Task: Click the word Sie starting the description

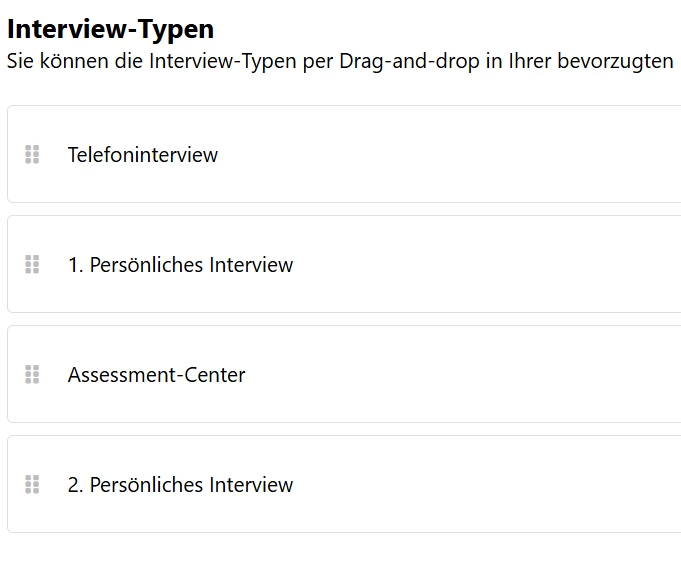Action: (x=18, y=61)
